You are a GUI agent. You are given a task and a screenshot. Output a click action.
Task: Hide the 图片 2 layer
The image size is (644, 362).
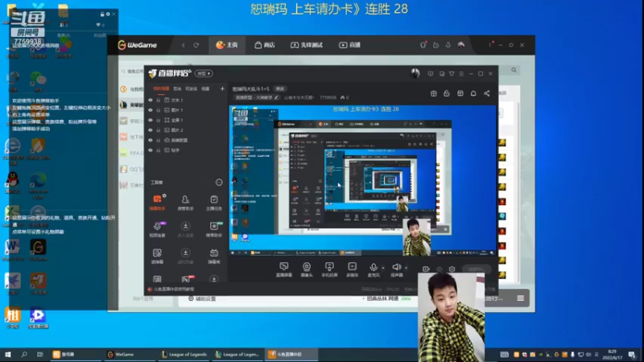pos(151,130)
